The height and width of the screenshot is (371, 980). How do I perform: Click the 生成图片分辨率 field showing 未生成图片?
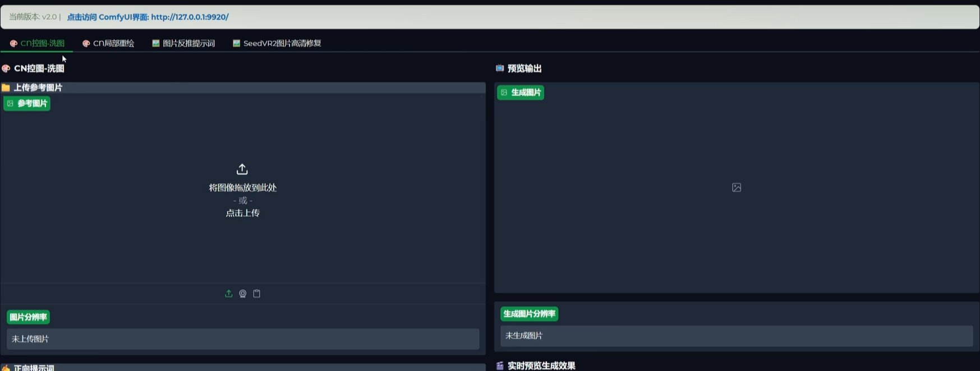tap(737, 336)
